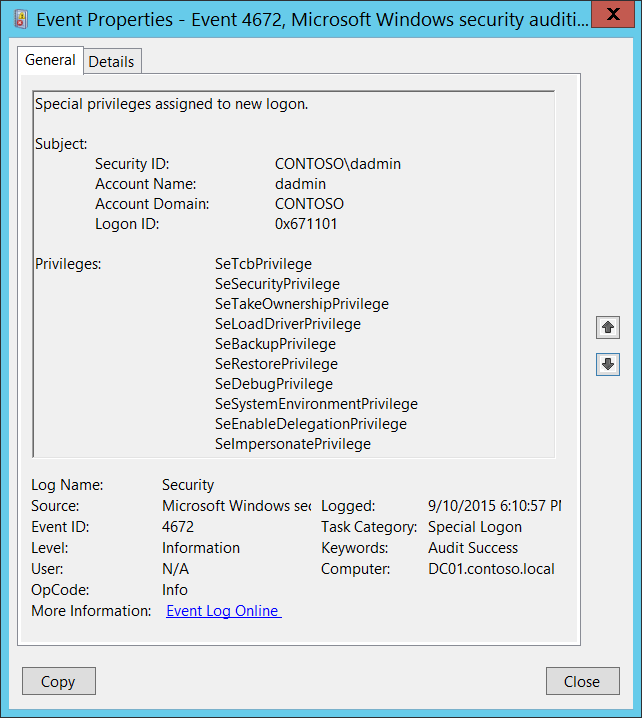Click the Logged date and time field
This screenshot has width=642, height=718.
[495, 506]
